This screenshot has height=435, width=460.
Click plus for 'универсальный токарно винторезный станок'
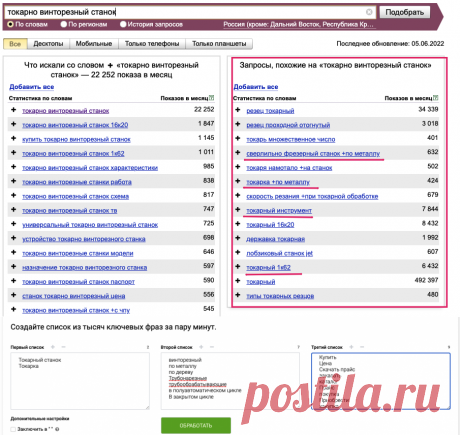pyautogui.click(x=14, y=224)
